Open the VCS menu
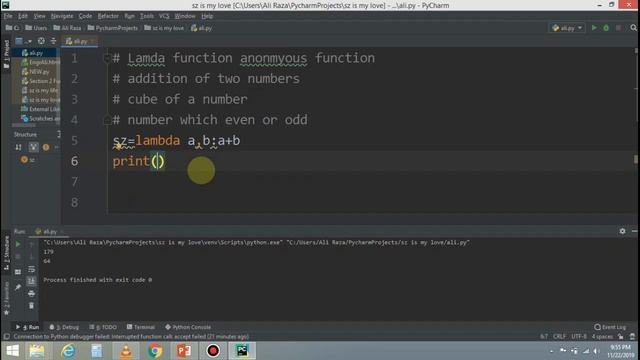Image resolution: width=640 pixels, height=360 pixels. pyautogui.click(x=164, y=16)
